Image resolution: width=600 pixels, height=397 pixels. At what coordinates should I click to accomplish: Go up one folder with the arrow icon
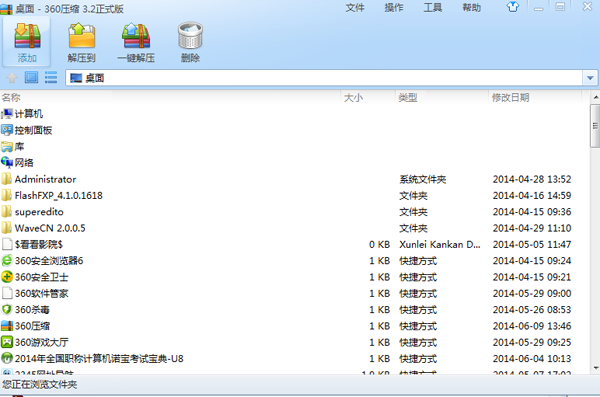click(x=12, y=78)
